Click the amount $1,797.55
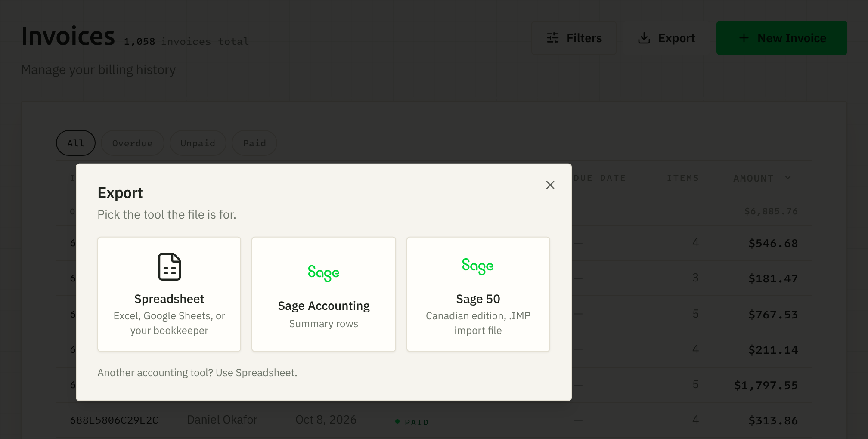 766,385
